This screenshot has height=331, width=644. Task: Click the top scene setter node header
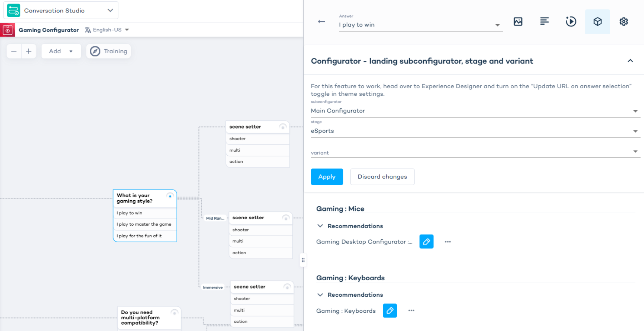click(x=257, y=127)
